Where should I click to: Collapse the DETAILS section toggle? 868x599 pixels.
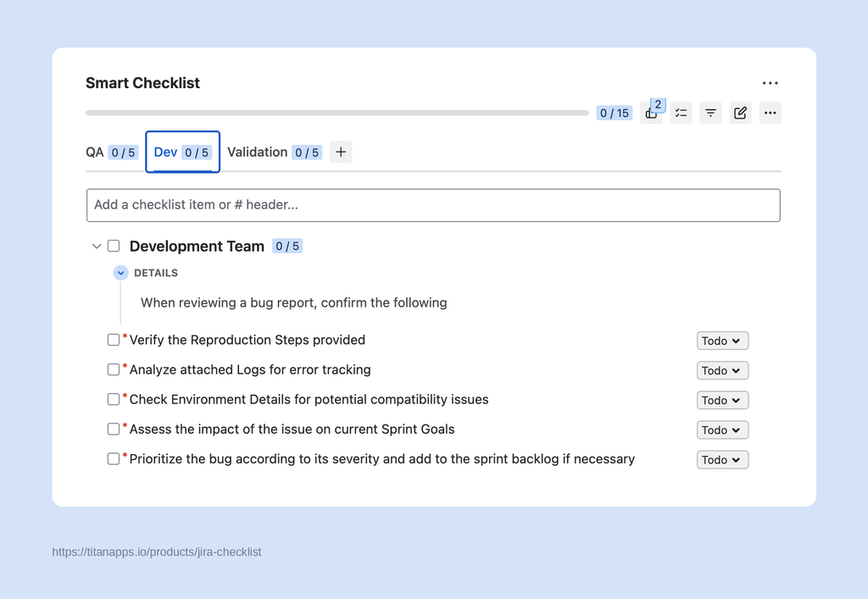(120, 273)
